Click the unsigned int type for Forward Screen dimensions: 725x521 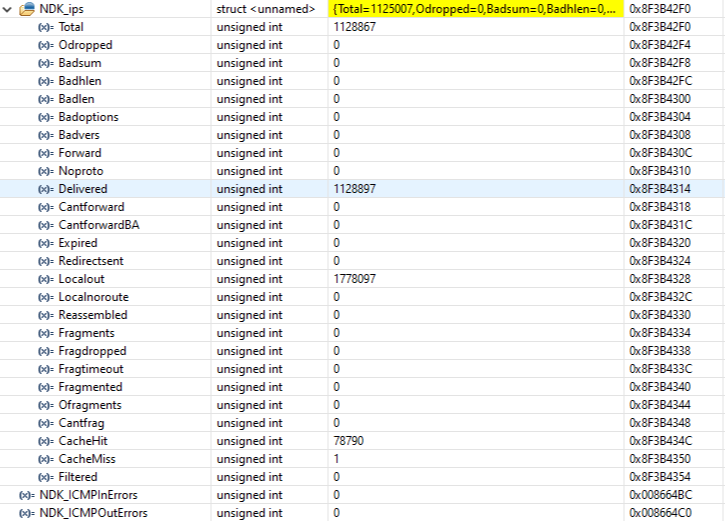click(x=249, y=153)
